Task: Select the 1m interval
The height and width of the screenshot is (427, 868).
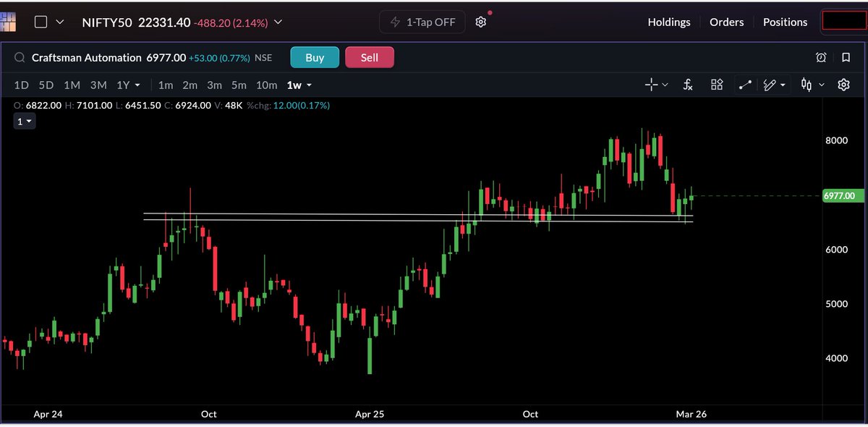Action: [166, 85]
